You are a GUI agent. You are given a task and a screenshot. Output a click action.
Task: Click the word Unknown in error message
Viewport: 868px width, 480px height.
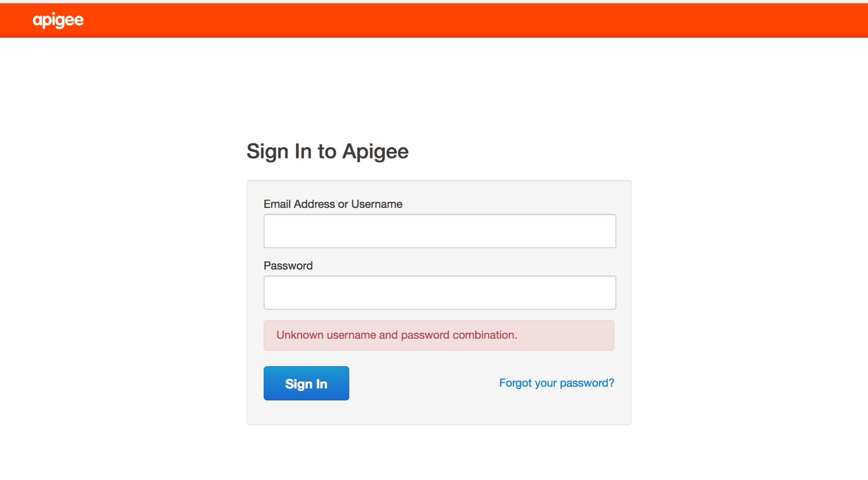(300, 335)
